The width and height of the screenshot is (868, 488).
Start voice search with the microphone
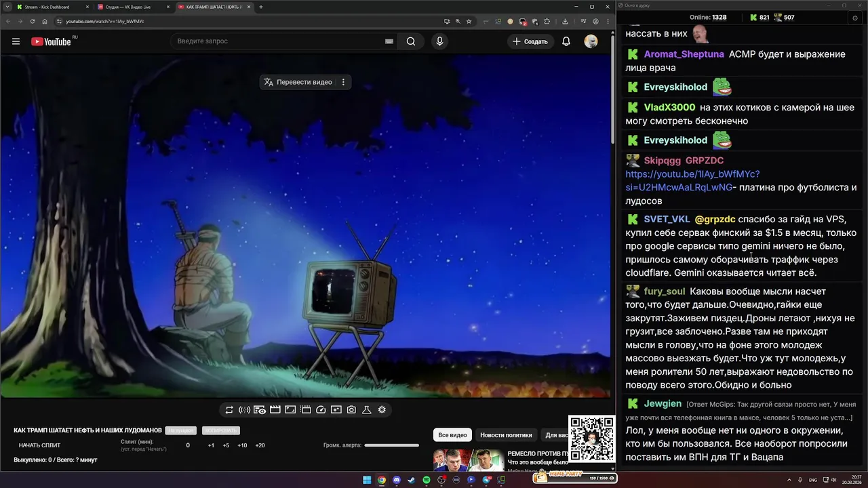pyautogui.click(x=439, y=41)
